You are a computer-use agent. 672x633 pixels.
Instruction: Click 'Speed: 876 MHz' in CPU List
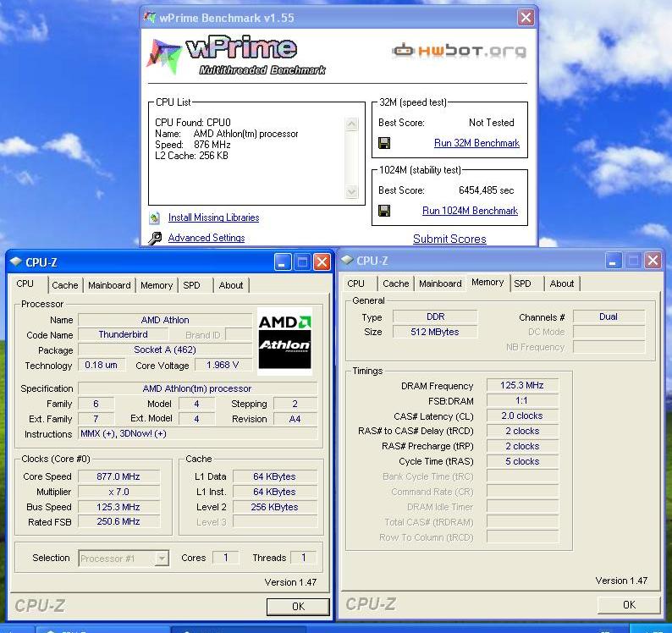193,145
